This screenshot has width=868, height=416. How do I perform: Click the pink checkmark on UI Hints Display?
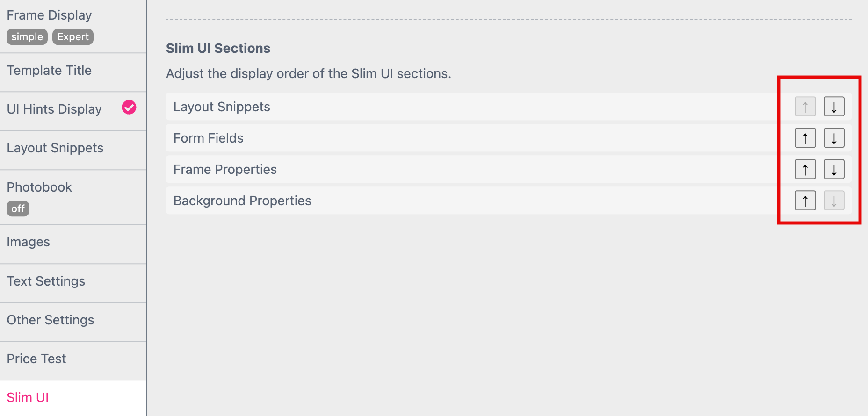129,108
